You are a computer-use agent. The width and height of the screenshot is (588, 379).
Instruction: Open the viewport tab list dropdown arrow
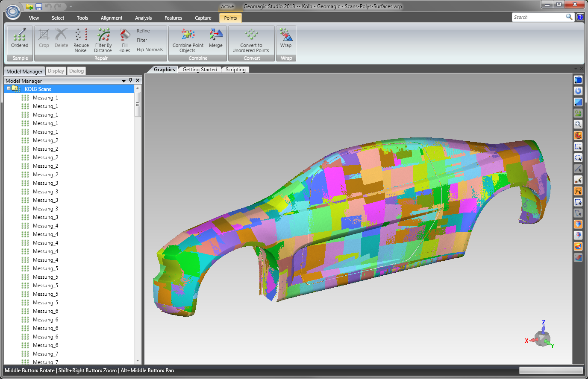(576, 69)
